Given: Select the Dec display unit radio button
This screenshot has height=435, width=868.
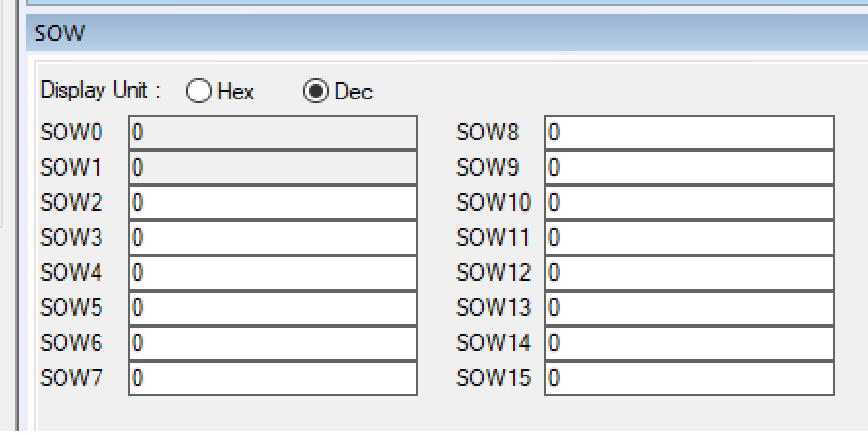Looking at the screenshot, I should [x=315, y=92].
